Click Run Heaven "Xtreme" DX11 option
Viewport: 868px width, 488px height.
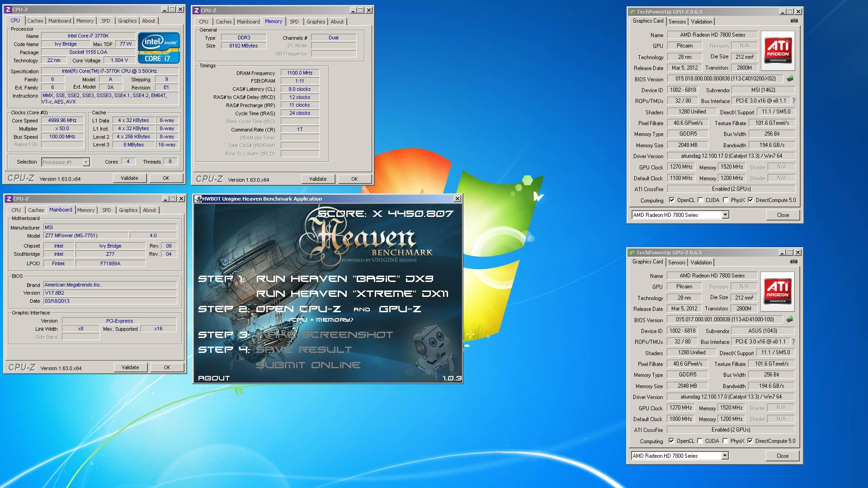(x=353, y=294)
